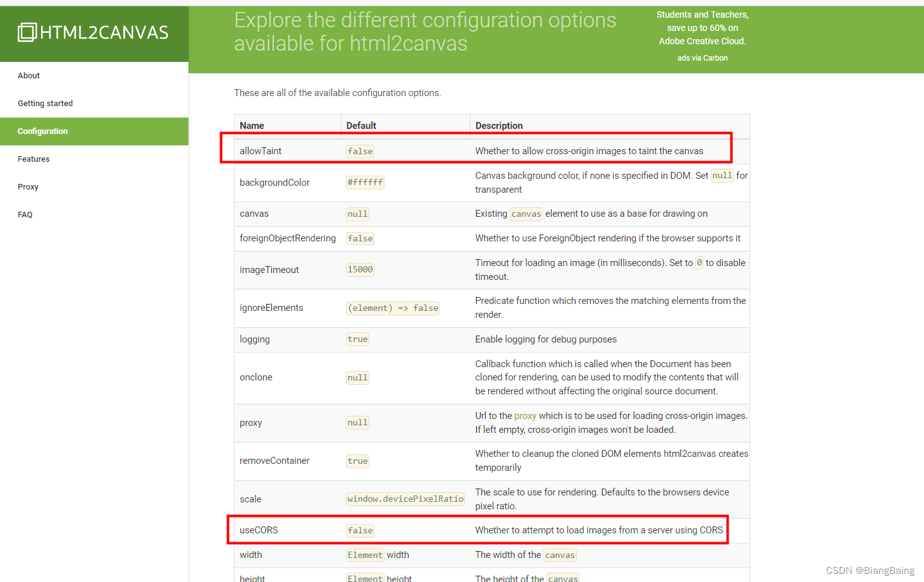Click the 'window.devicePixelRatio' default value
The height and width of the screenshot is (582, 924).
tap(405, 499)
